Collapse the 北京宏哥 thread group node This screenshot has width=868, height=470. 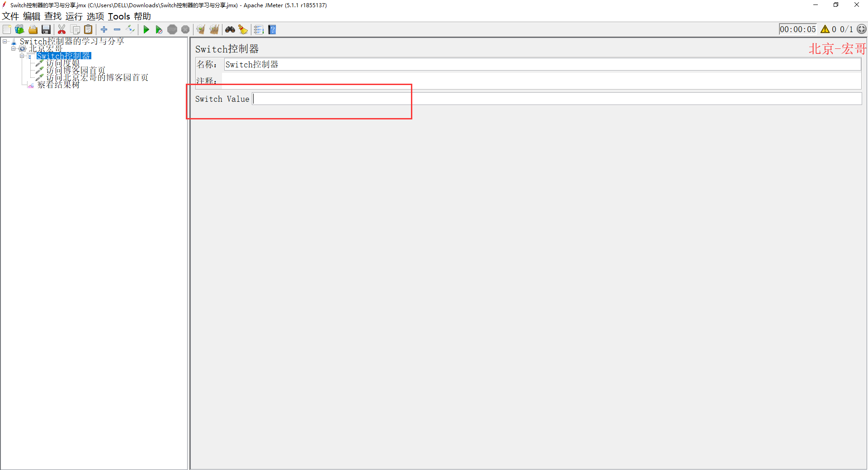[13, 48]
